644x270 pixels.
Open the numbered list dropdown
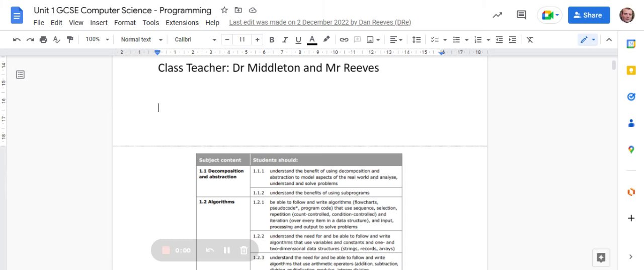pos(488,39)
